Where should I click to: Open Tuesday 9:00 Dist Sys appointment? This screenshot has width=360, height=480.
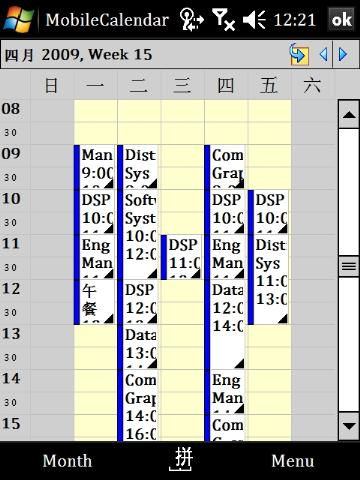tap(137, 167)
